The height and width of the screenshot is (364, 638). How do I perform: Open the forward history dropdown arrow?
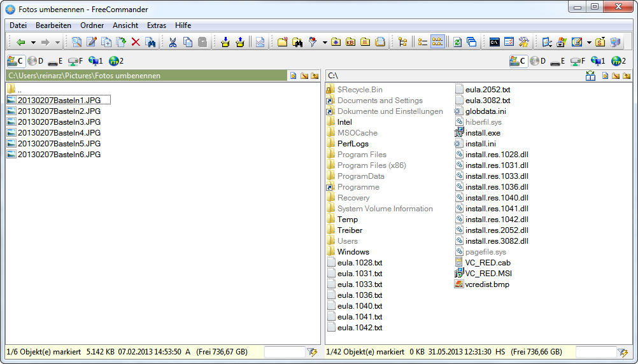pos(57,43)
